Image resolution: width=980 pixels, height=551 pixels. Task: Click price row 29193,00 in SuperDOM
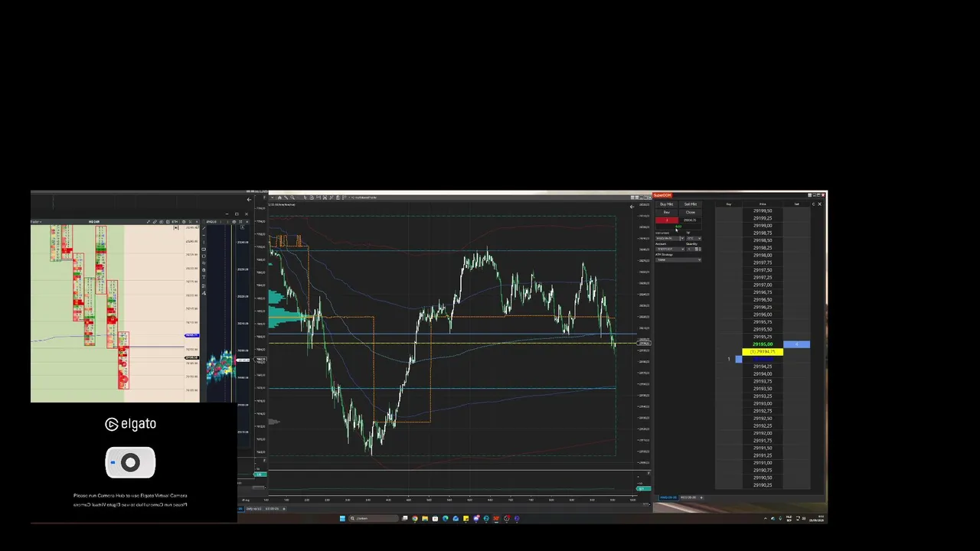pos(763,403)
